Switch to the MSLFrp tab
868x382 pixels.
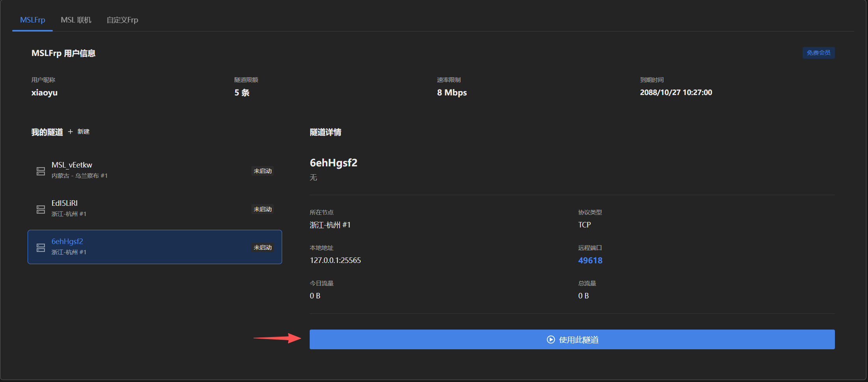32,20
